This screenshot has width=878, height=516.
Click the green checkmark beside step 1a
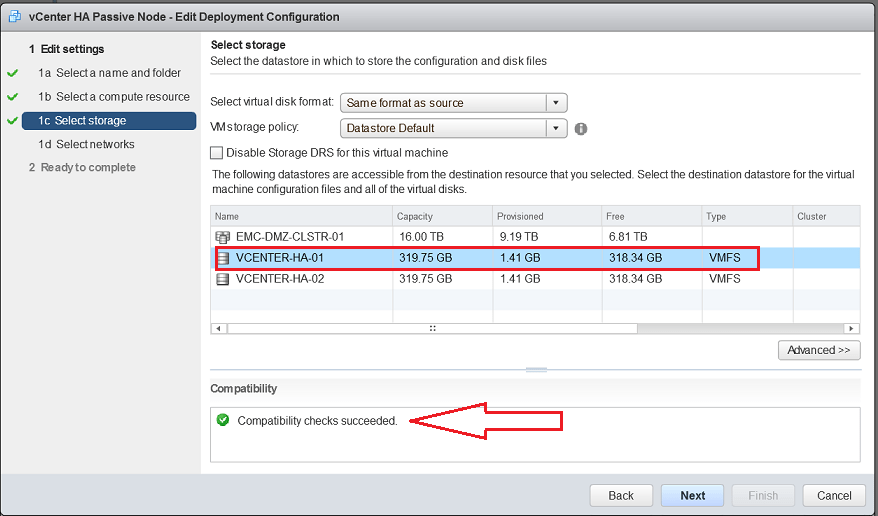[13, 73]
